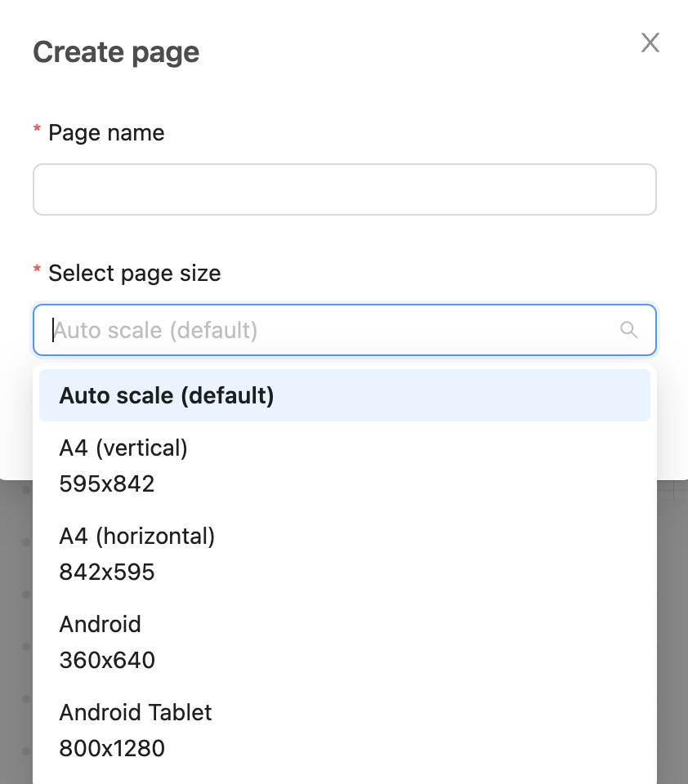Click the 800x1280 size entry
The width and height of the screenshot is (688, 784).
[x=112, y=748]
